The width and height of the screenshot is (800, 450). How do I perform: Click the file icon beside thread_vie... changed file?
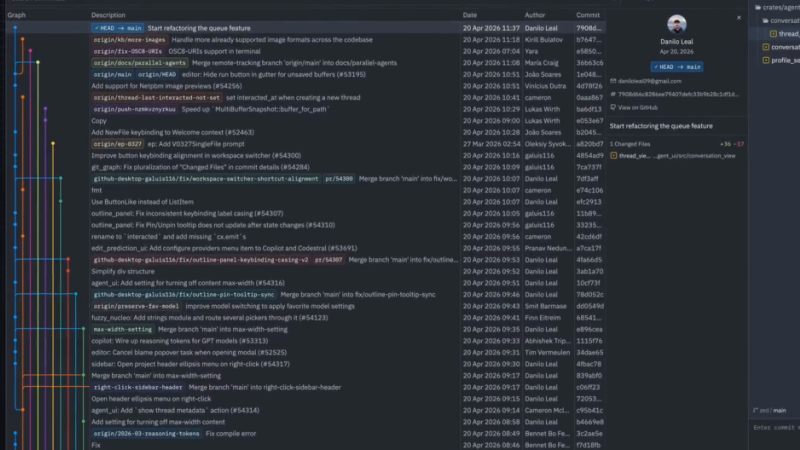614,156
